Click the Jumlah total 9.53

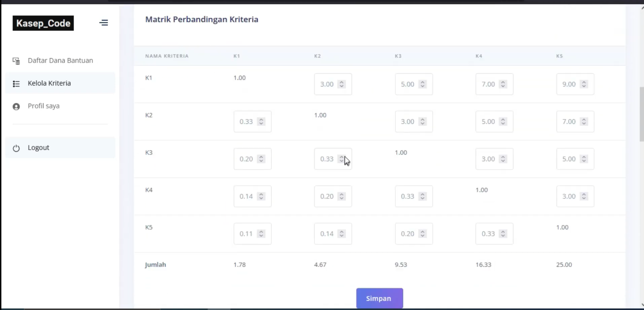click(x=401, y=265)
